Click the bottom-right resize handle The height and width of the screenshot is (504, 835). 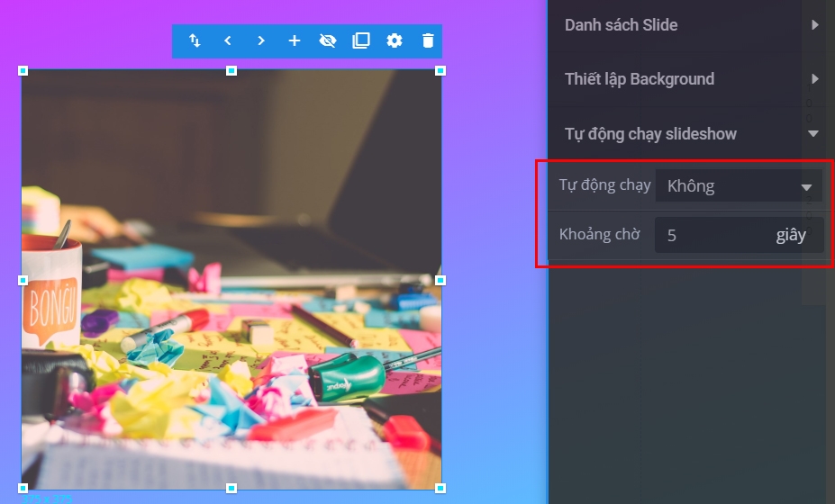click(440, 488)
